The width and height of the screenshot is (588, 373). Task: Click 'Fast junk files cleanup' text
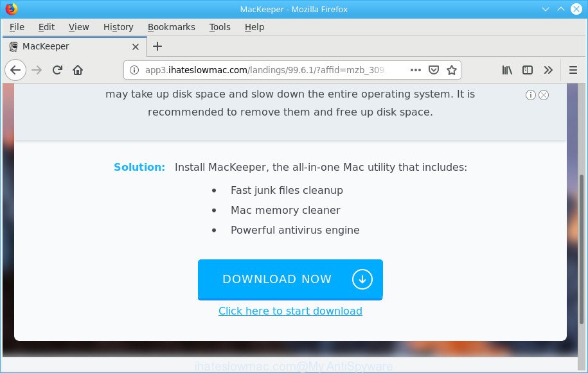click(287, 190)
